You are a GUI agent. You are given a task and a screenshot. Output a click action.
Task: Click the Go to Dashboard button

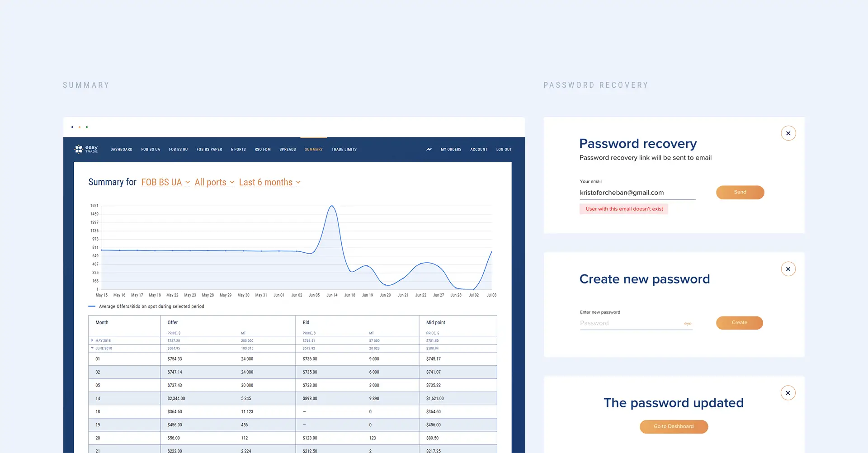(674, 426)
